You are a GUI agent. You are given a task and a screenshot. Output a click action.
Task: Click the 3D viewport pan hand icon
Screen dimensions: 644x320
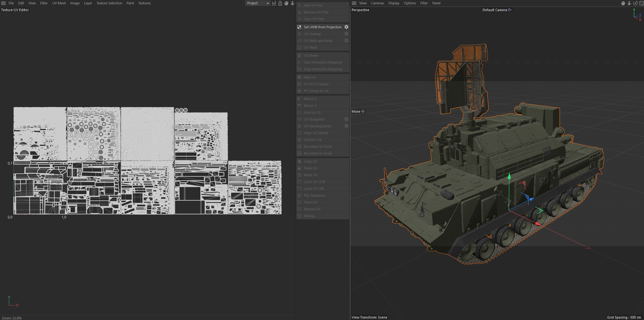tap(623, 3)
